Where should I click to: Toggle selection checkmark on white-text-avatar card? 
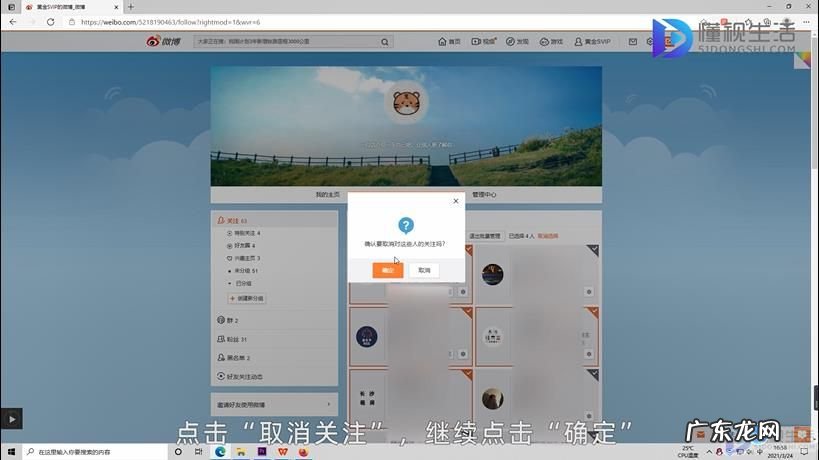coord(592,312)
